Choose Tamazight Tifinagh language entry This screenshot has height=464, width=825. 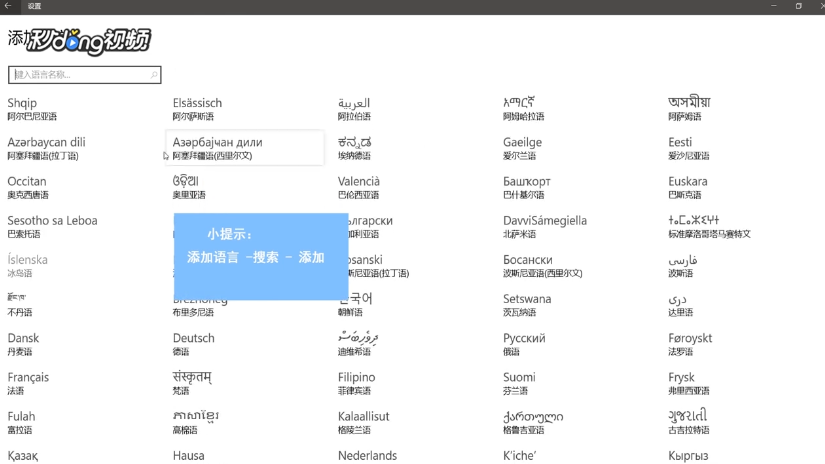click(x=709, y=227)
